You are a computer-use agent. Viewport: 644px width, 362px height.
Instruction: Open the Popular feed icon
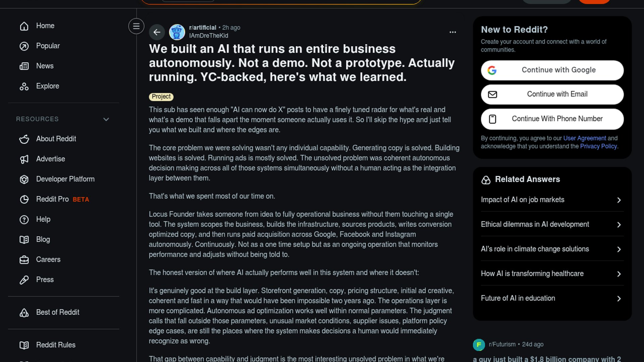(24, 46)
